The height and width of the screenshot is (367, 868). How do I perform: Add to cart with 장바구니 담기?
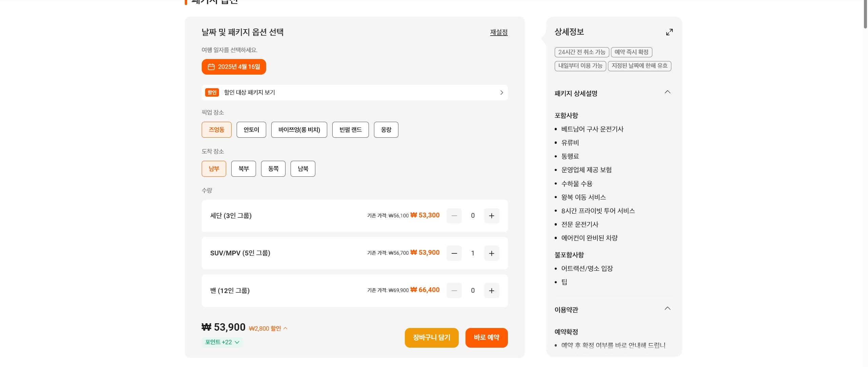click(x=431, y=337)
